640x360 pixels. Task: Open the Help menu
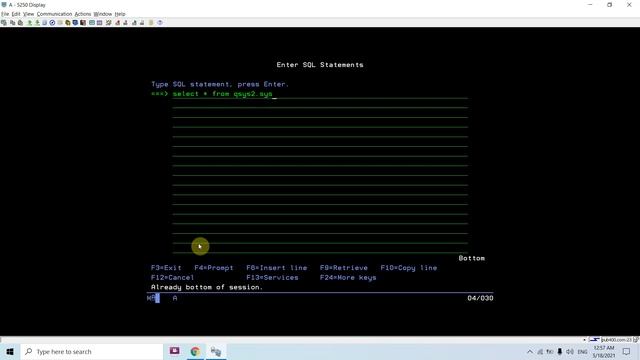click(x=120, y=14)
